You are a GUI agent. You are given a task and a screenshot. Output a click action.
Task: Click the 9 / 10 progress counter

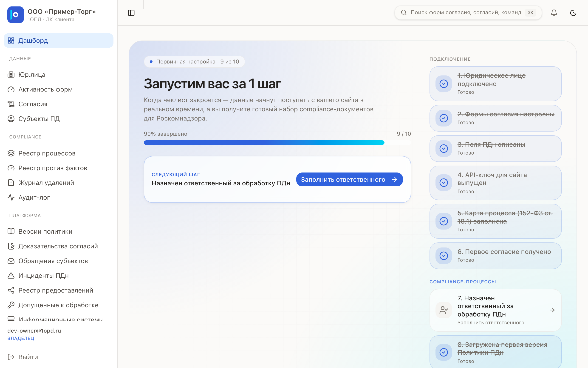point(404,134)
